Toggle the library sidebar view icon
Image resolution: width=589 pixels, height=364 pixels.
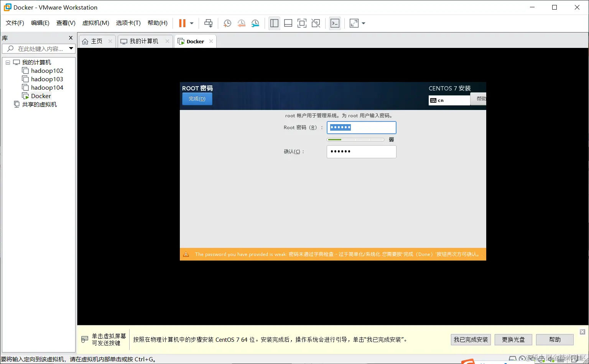point(274,23)
